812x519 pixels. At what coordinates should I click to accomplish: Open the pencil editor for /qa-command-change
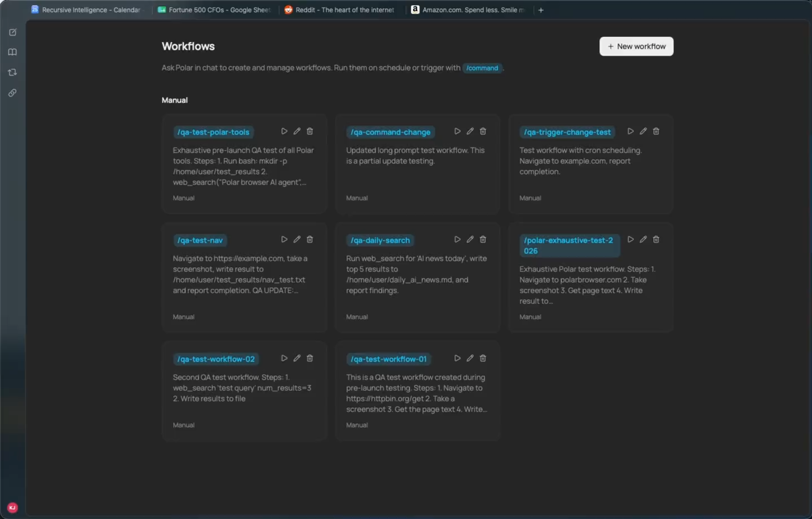pos(470,131)
